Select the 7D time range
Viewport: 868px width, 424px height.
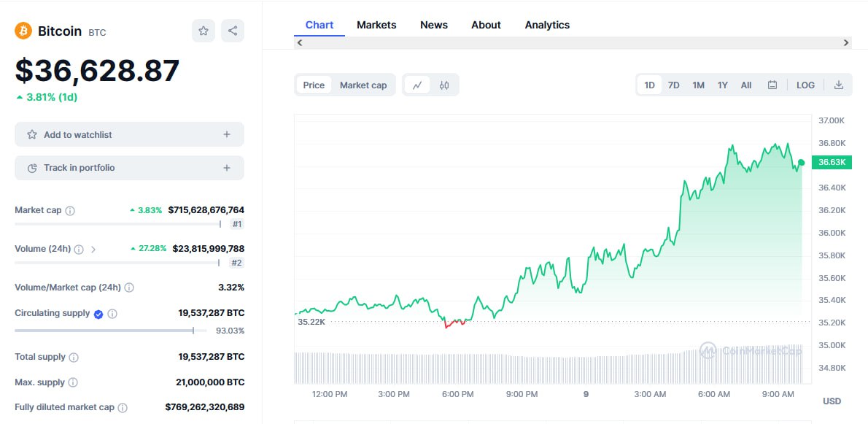pos(674,85)
